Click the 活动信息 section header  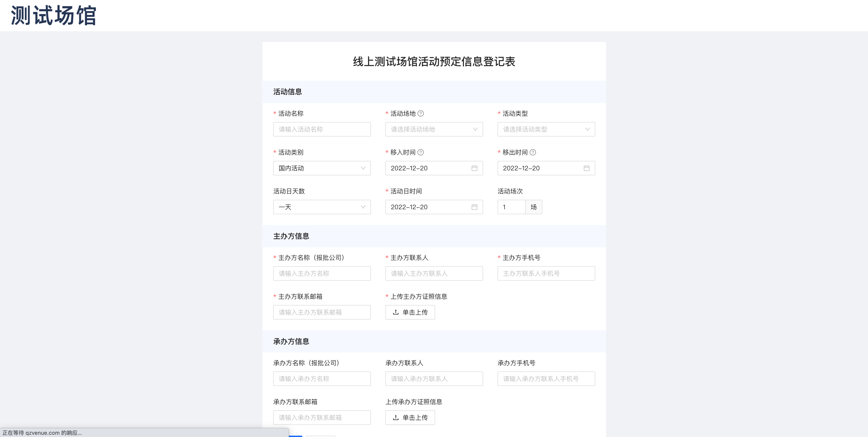pyautogui.click(x=287, y=92)
